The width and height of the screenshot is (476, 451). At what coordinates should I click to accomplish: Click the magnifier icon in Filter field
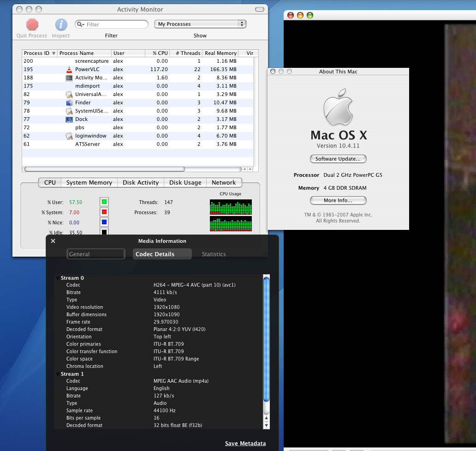(x=80, y=24)
